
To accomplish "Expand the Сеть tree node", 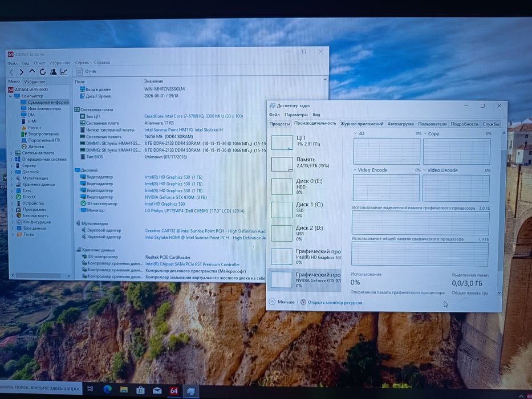I will (x=11, y=191).
